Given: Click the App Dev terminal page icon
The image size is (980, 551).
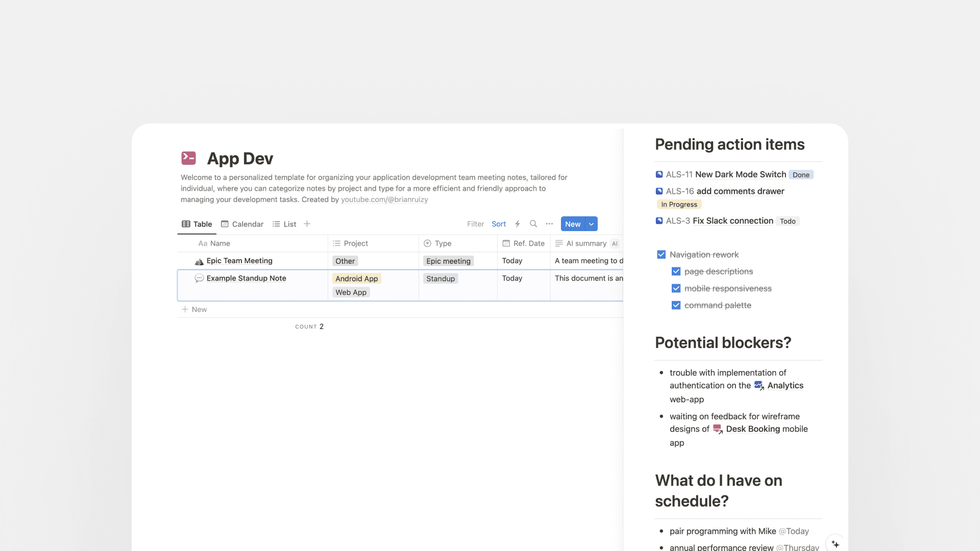Looking at the screenshot, I should click(188, 158).
